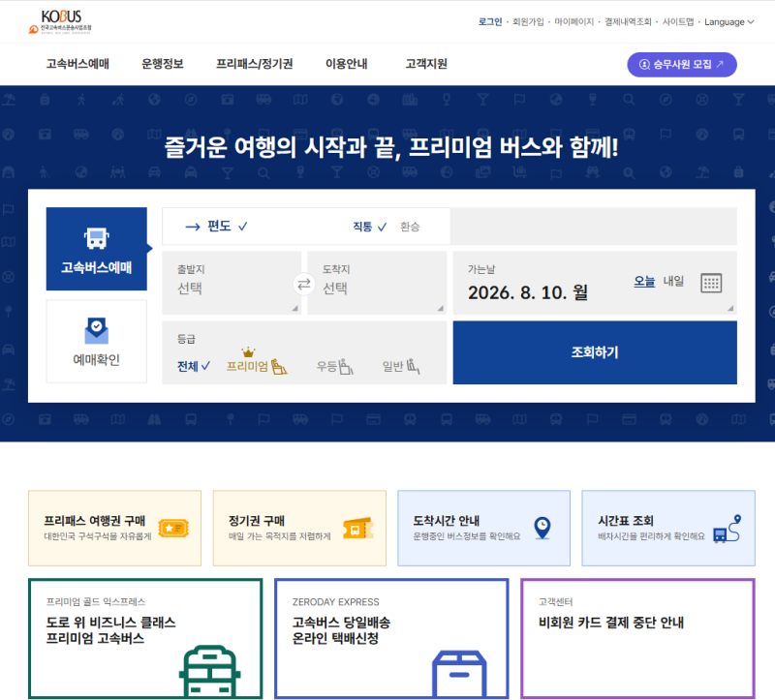Image resolution: width=775 pixels, height=700 pixels.
Task: Open 운행정보 menu
Action: pyautogui.click(x=163, y=64)
